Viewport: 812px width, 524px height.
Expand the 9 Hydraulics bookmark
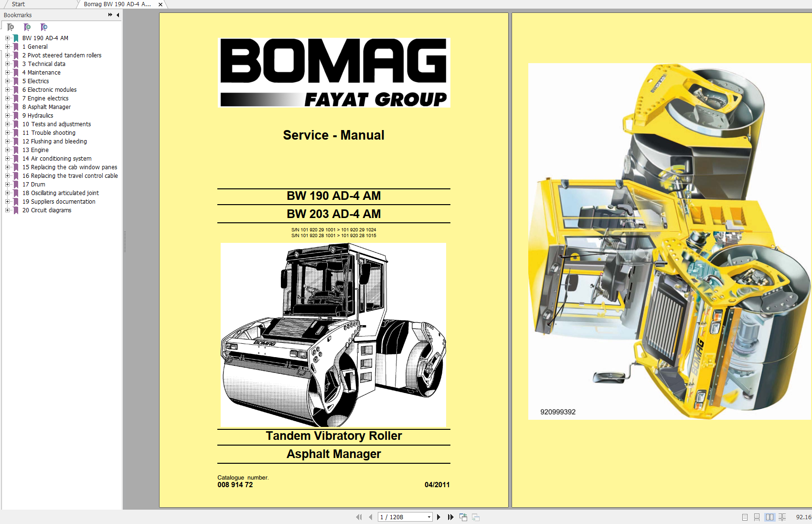click(x=7, y=116)
